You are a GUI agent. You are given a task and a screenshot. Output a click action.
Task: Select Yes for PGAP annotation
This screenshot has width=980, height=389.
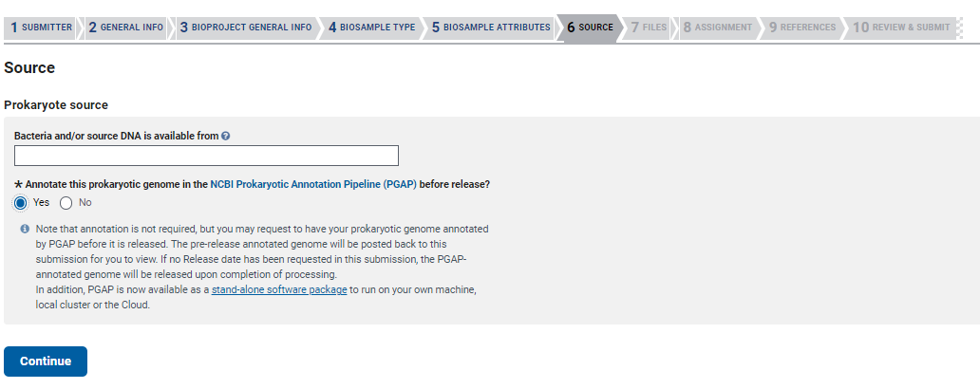21,203
